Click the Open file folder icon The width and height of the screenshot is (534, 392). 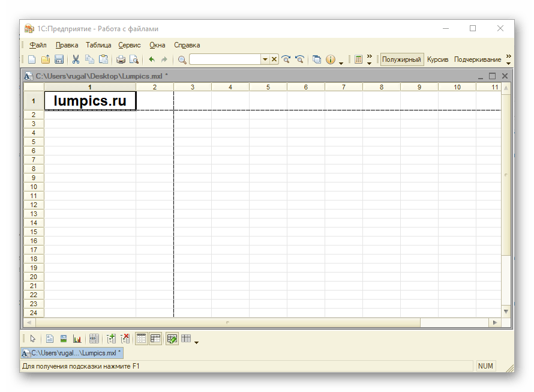click(46, 59)
